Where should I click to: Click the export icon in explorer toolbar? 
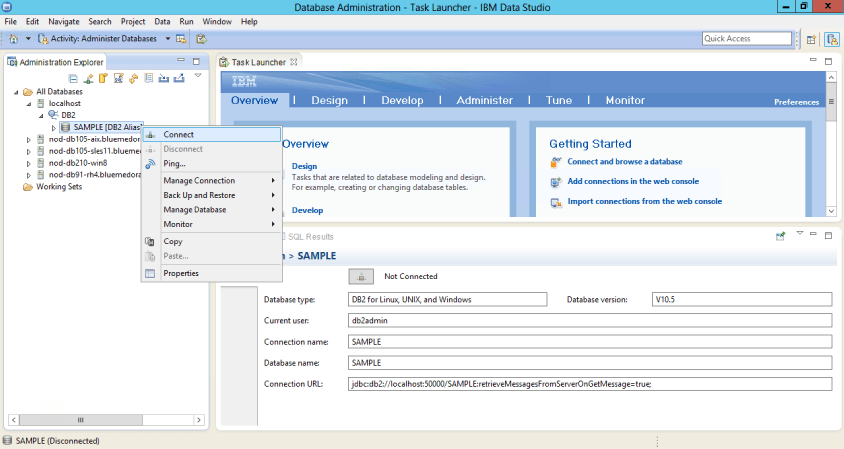179,79
